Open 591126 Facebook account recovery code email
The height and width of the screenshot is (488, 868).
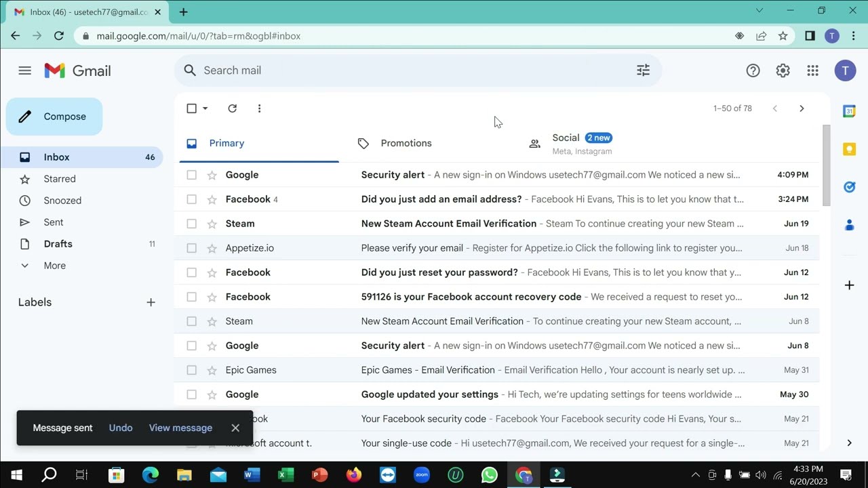click(x=496, y=297)
